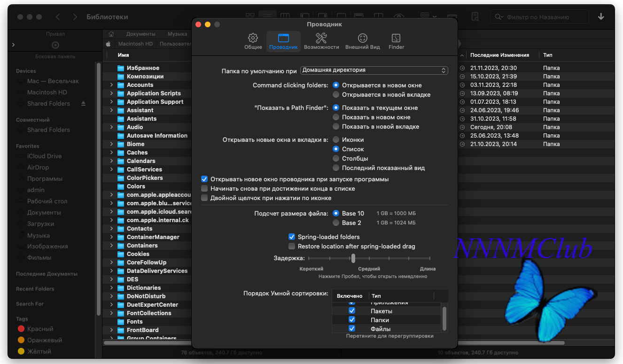Expand the Application Support folder
The image size is (623, 364).
111,102
